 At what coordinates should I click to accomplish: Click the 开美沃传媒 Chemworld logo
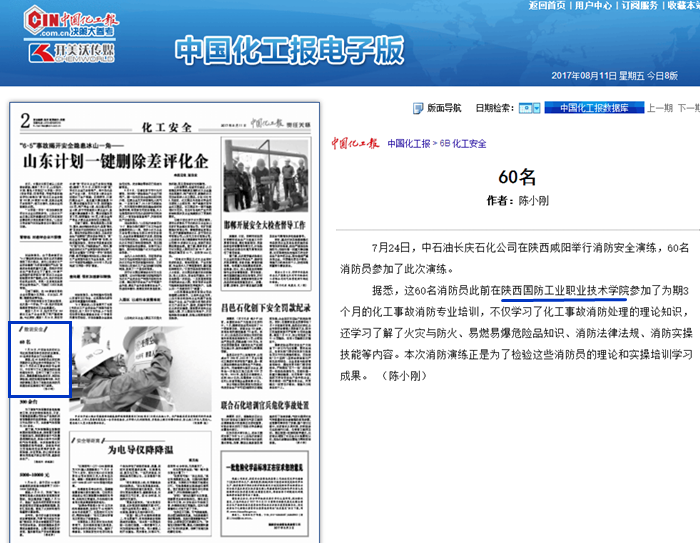pyautogui.click(x=71, y=53)
